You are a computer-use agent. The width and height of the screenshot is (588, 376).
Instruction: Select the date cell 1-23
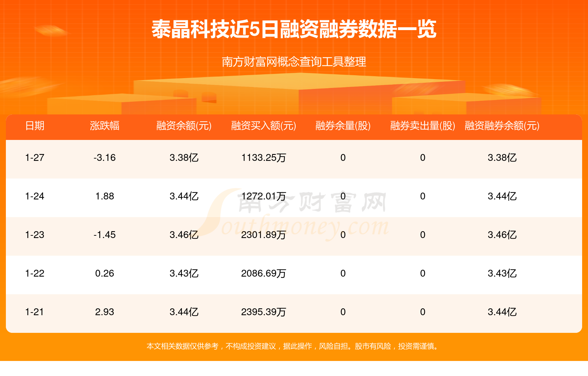[34, 235]
